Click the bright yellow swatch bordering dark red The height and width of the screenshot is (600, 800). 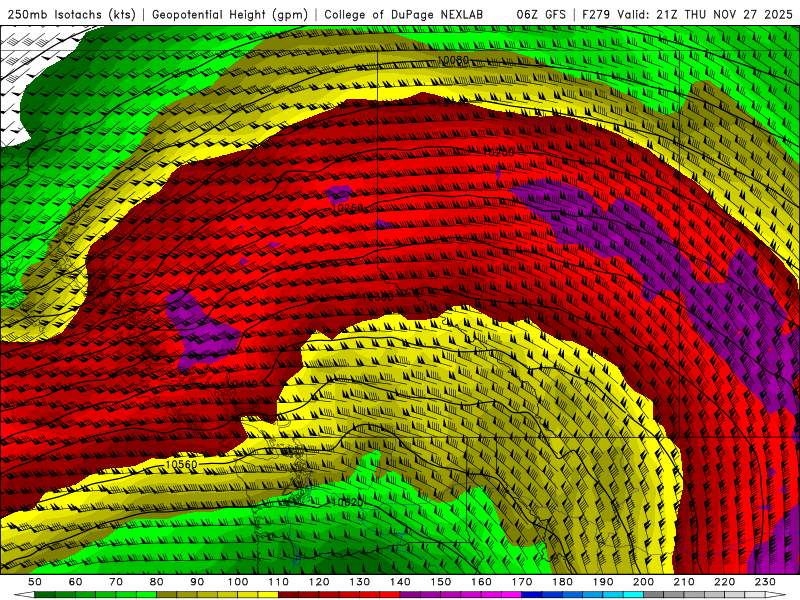268,595
